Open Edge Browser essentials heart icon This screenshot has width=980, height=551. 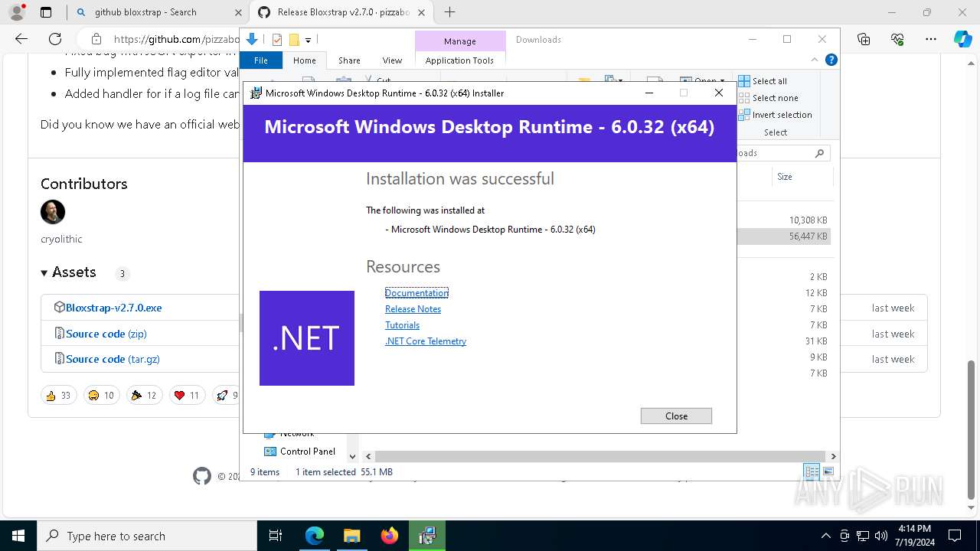coord(897,39)
